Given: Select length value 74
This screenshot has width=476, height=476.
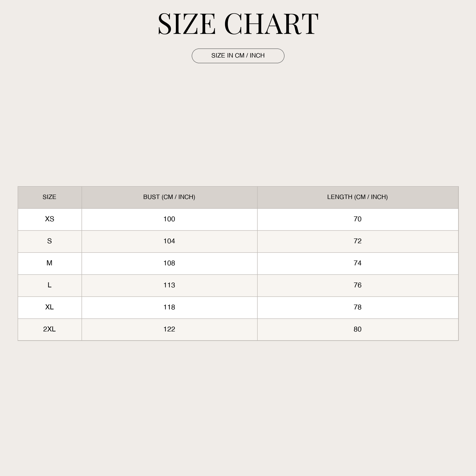Looking at the screenshot, I should click(358, 263).
